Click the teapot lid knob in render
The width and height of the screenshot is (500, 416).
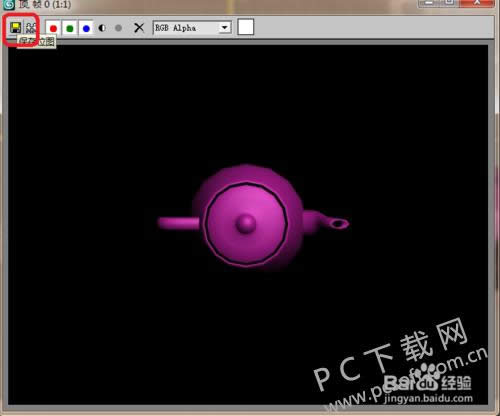click(x=246, y=224)
